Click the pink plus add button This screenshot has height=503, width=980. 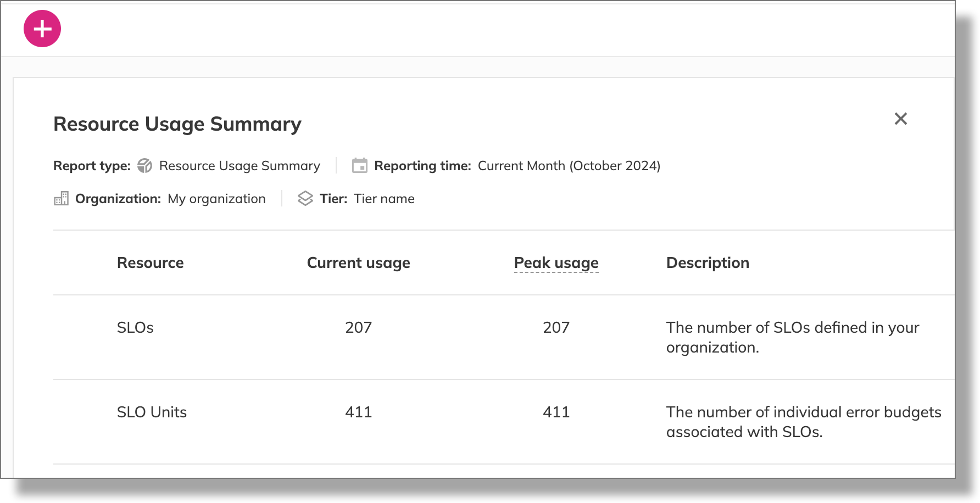(x=42, y=29)
